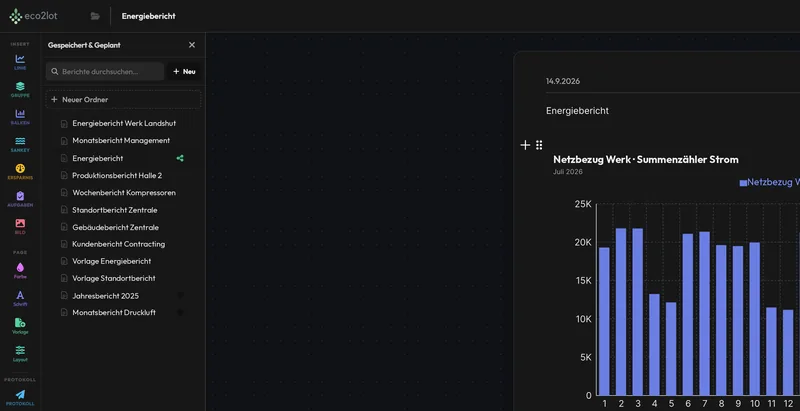
Task: Insert a Gruppe block
Action: [x=20, y=90]
